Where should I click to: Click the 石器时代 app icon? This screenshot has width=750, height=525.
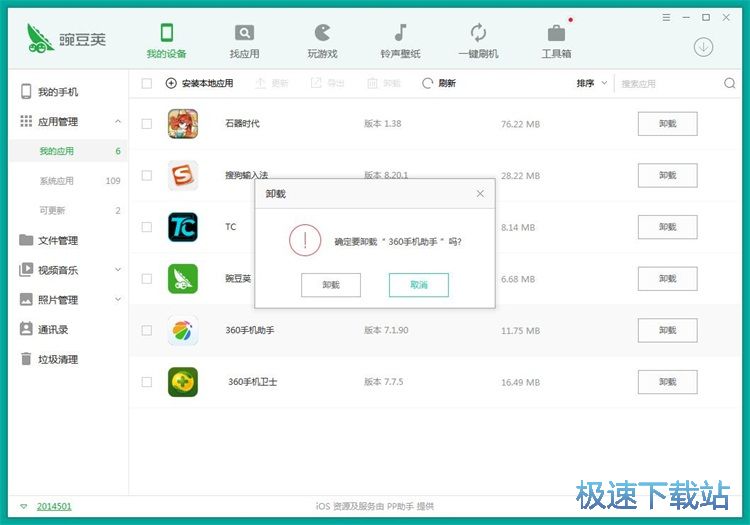click(x=183, y=124)
